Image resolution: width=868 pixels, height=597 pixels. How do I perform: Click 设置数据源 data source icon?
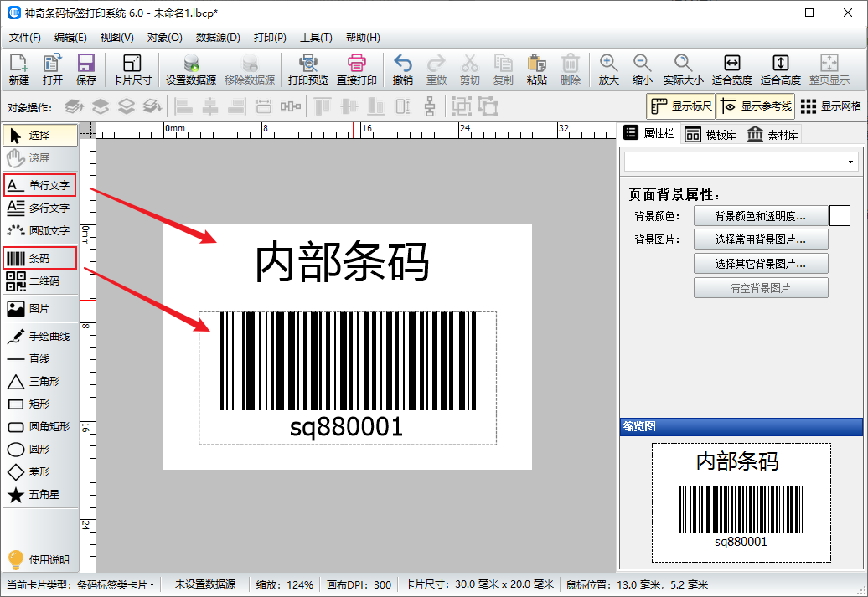click(x=191, y=69)
